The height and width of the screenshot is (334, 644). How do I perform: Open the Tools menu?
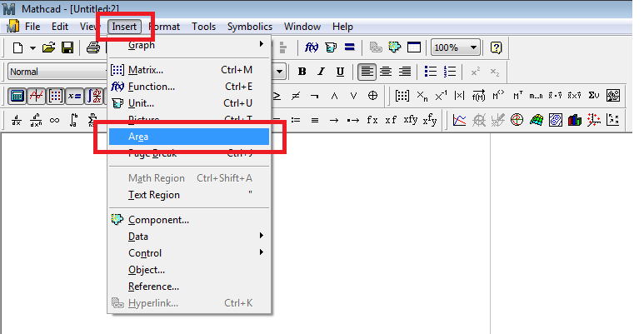click(203, 27)
